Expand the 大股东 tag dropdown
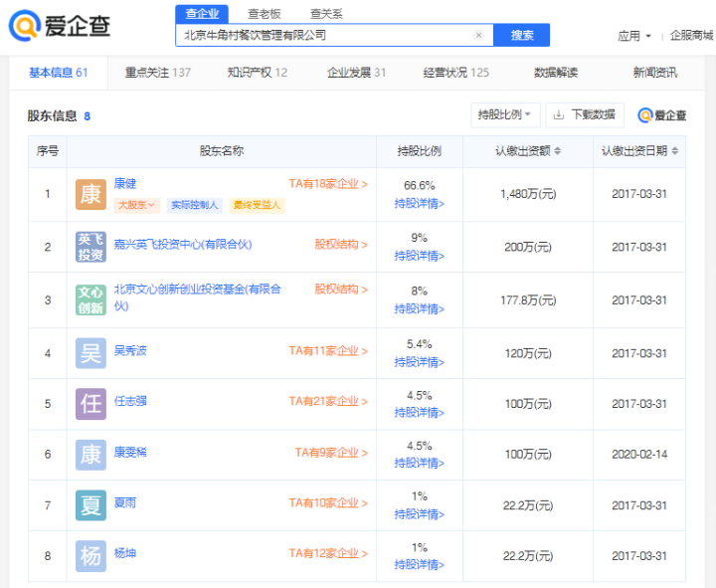 [136, 205]
